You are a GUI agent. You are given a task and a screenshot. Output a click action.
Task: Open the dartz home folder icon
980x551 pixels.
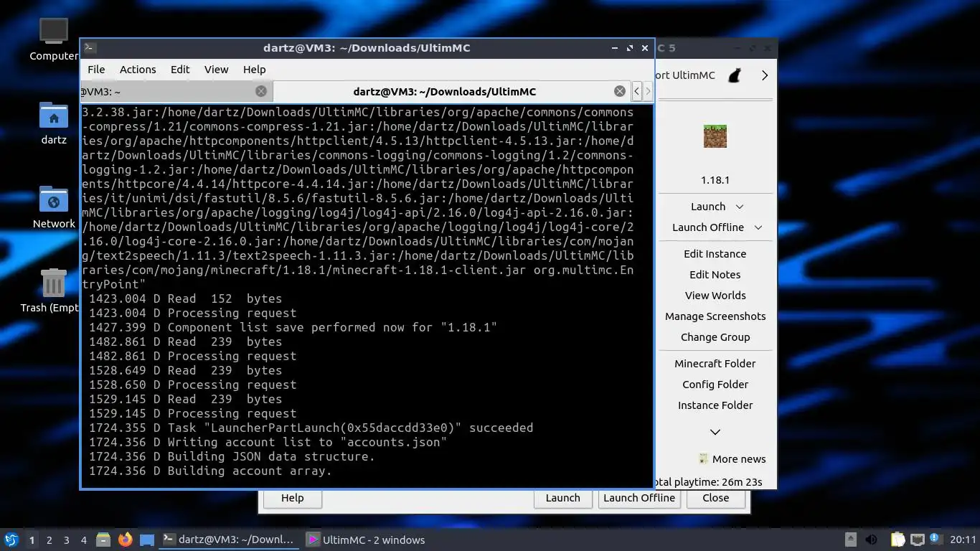point(53,116)
